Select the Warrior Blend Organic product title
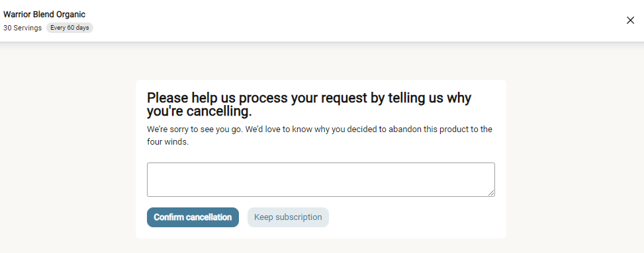 point(44,15)
